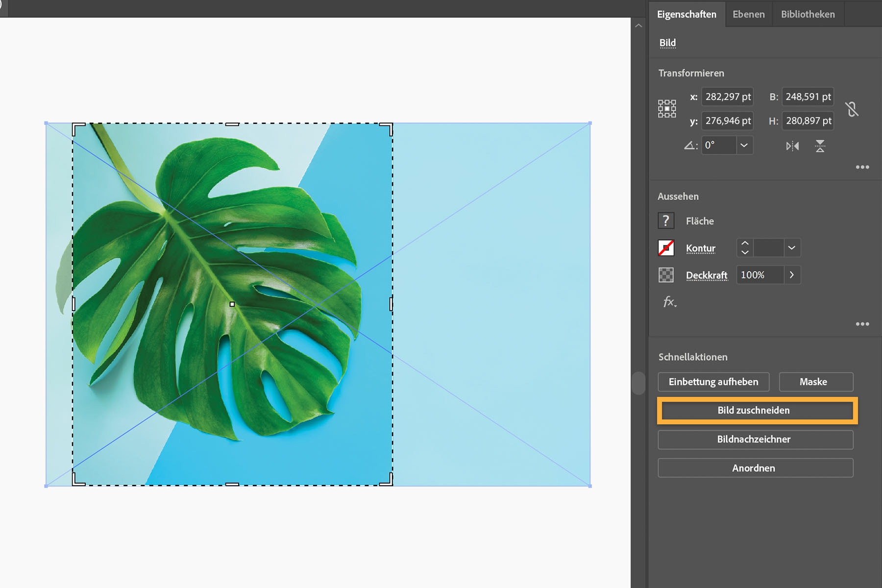Open the Kontur stroke weight dropdown
Viewport: 882px width, 588px height.
[791, 247]
